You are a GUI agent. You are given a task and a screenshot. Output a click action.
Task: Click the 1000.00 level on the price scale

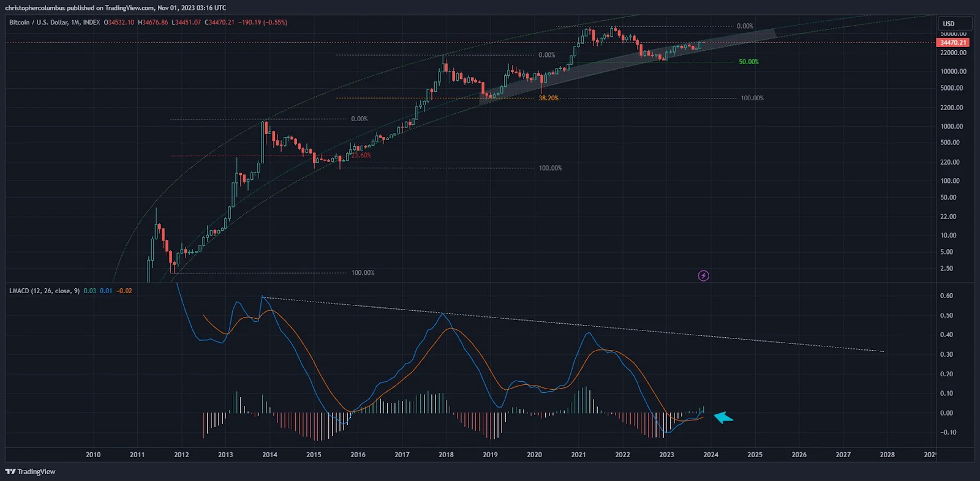952,127
